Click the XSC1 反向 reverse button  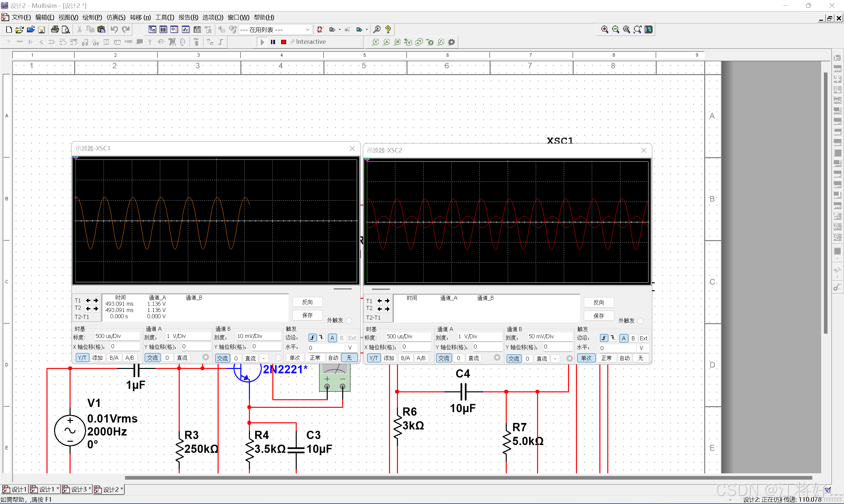[307, 302]
